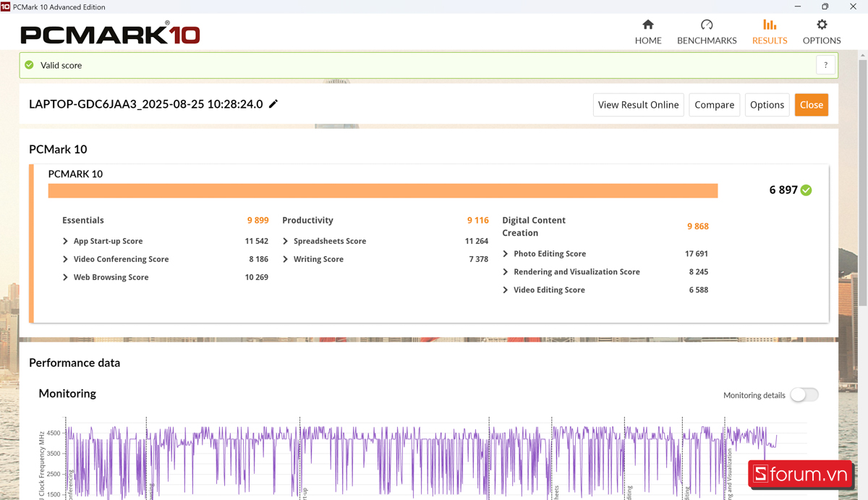Click Writing Score value 7 378
868x500 pixels.
479,259
